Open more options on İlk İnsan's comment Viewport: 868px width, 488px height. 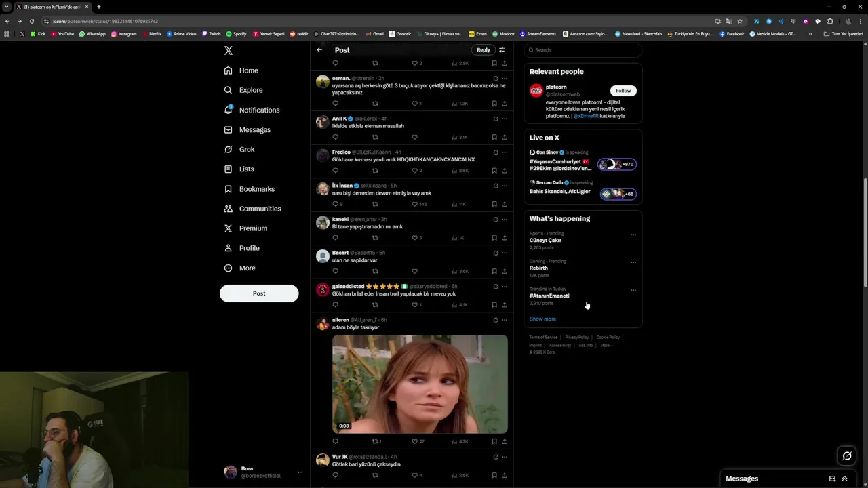coord(505,186)
